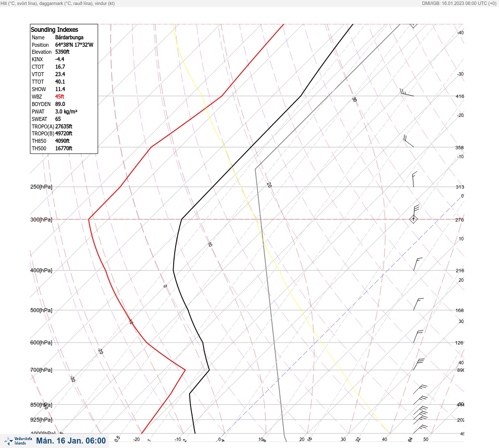The height and width of the screenshot is (448, 499).
Task: Click the 850[hPa] pressure label
Action: 41,405
